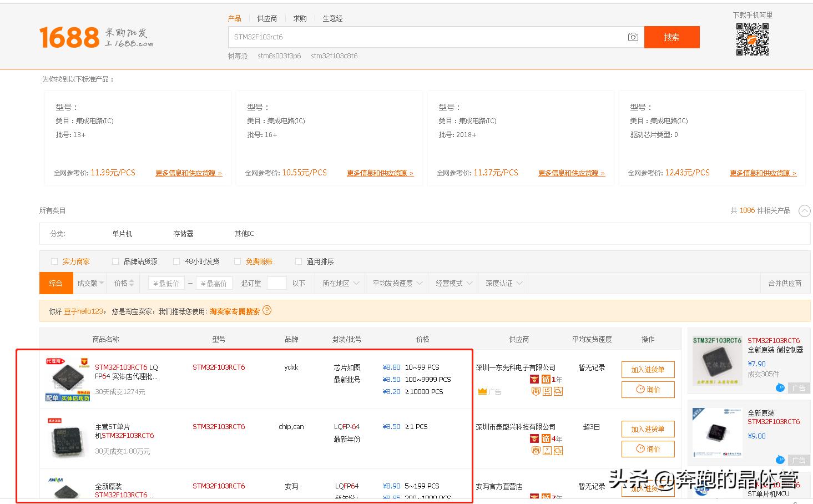
Task: Click the first 加入进货单 button
Action: coord(648,369)
